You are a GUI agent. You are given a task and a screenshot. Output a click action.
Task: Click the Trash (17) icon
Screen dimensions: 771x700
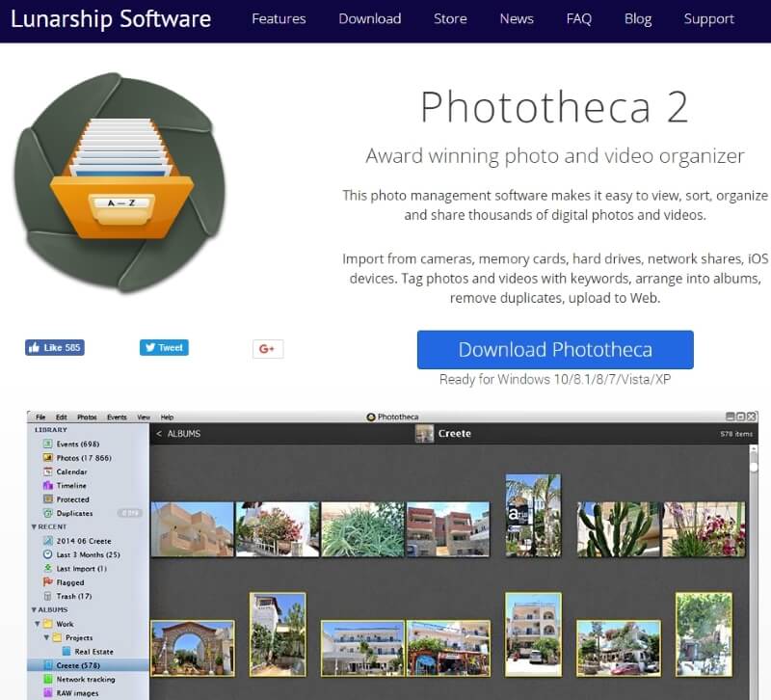[x=47, y=596]
